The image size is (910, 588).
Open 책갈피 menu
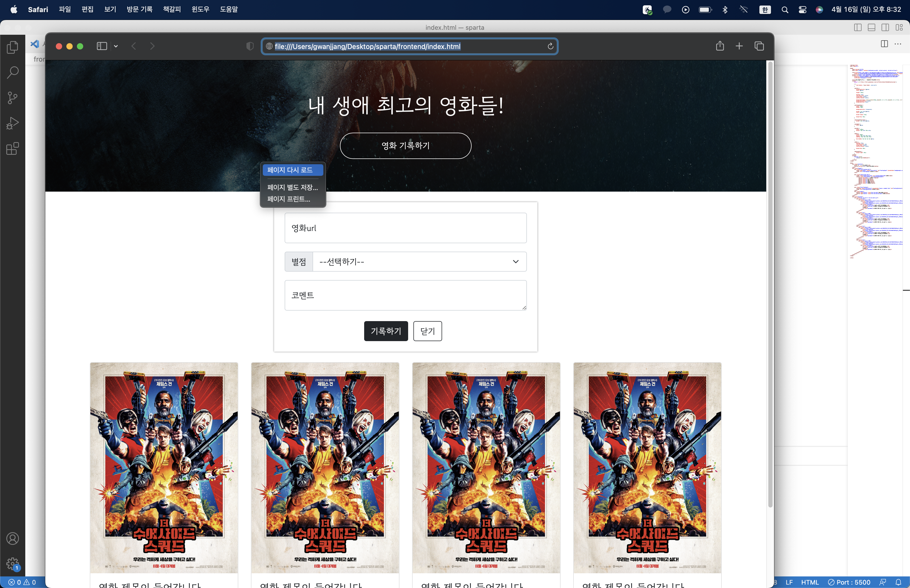coord(172,9)
